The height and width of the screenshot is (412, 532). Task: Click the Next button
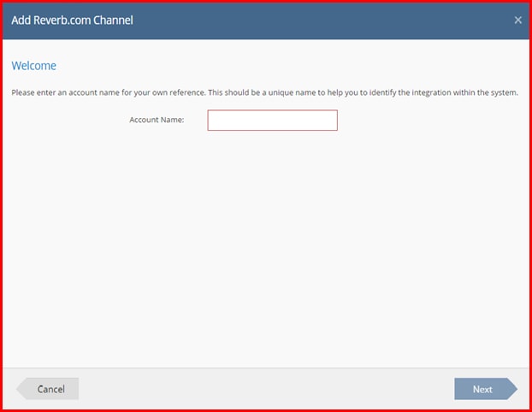[486, 389]
